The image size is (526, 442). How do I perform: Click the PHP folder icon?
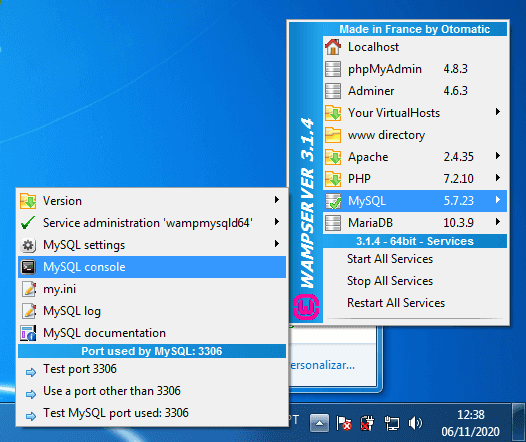[x=333, y=179]
